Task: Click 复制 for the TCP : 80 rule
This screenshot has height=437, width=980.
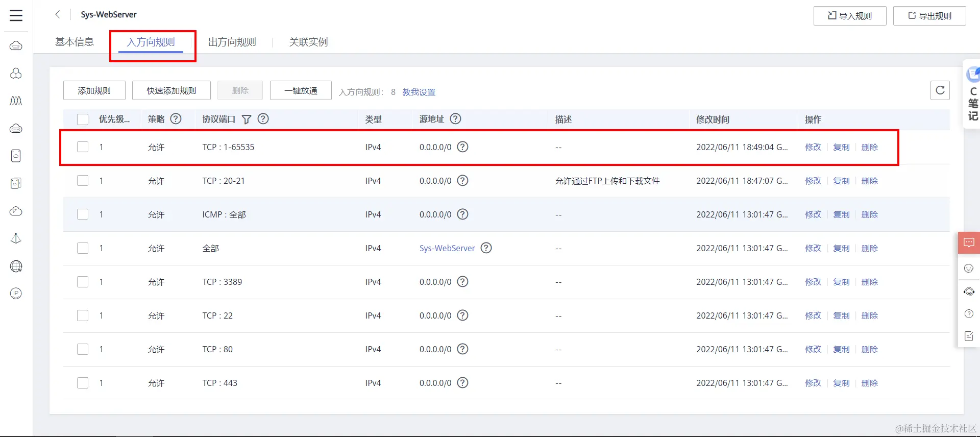Action: click(841, 349)
